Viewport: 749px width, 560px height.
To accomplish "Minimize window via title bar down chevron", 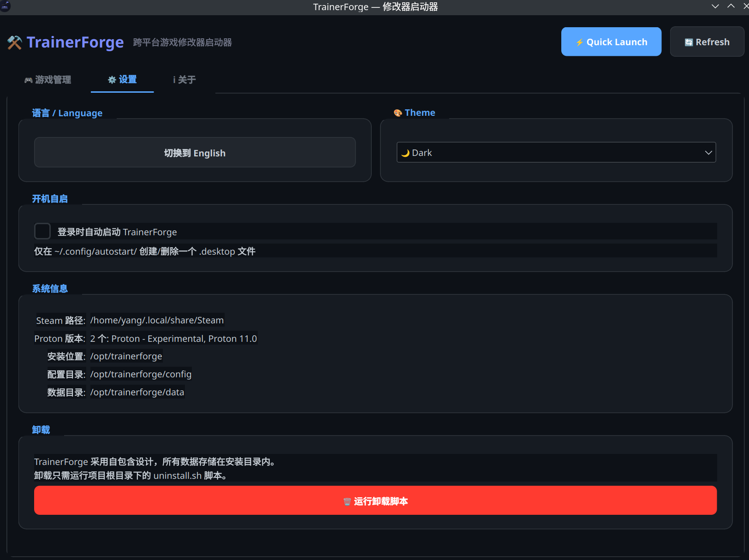I will pyautogui.click(x=715, y=6).
